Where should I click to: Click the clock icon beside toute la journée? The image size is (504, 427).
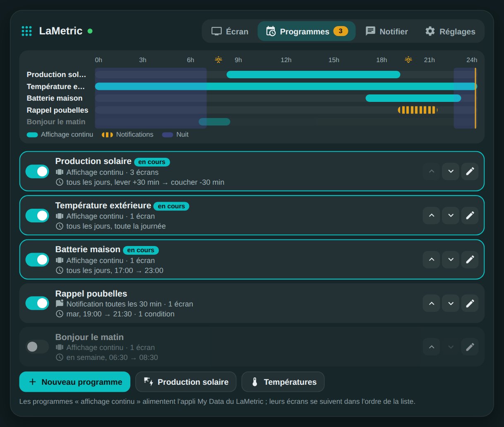pyautogui.click(x=60, y=226)
